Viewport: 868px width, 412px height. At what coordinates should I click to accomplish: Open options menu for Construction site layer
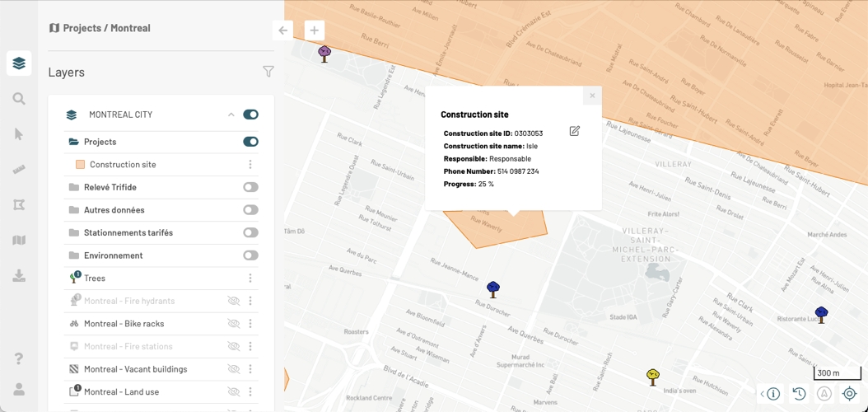click(250, 165)
